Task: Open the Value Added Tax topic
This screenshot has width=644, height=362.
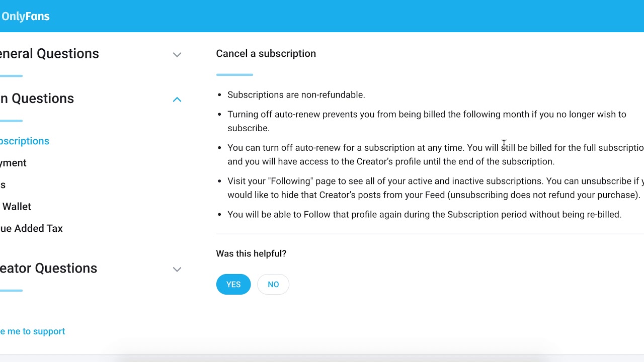Action: [x=31, y=228]
